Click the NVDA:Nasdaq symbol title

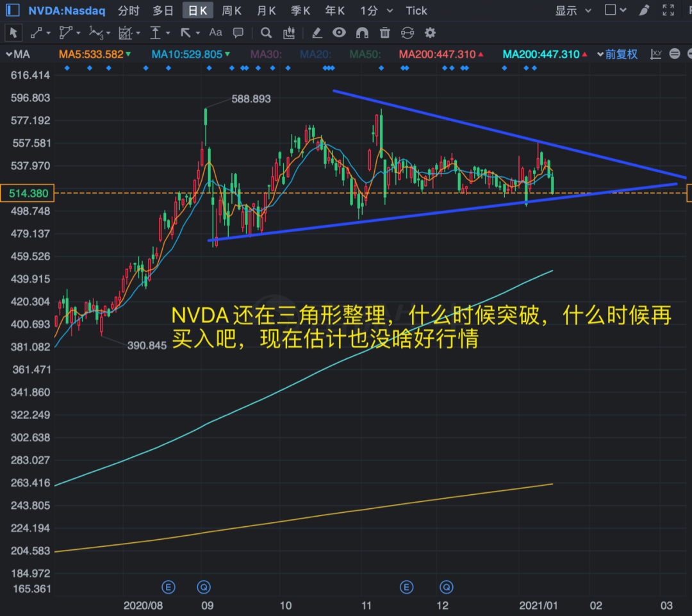coord(67,11)
